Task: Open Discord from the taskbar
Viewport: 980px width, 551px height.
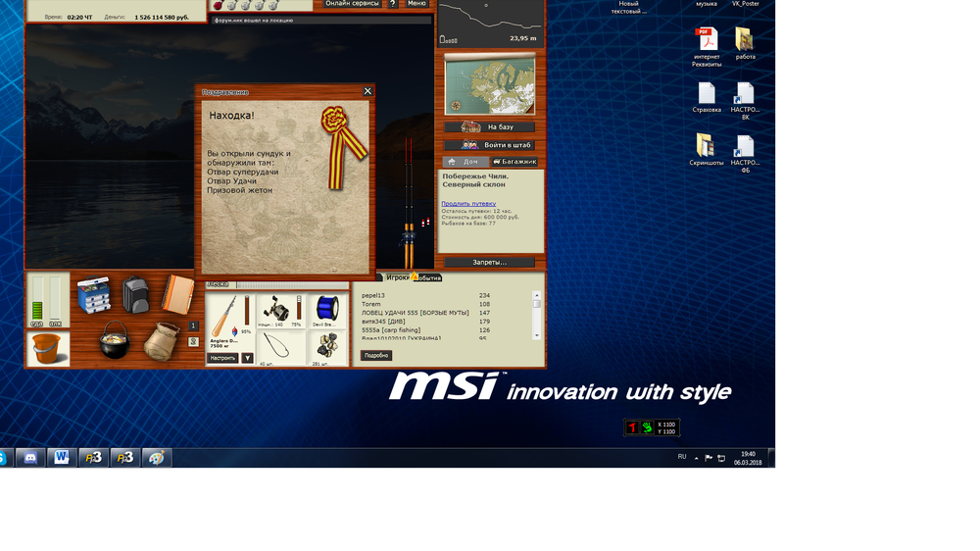Action: pos(30,457)
